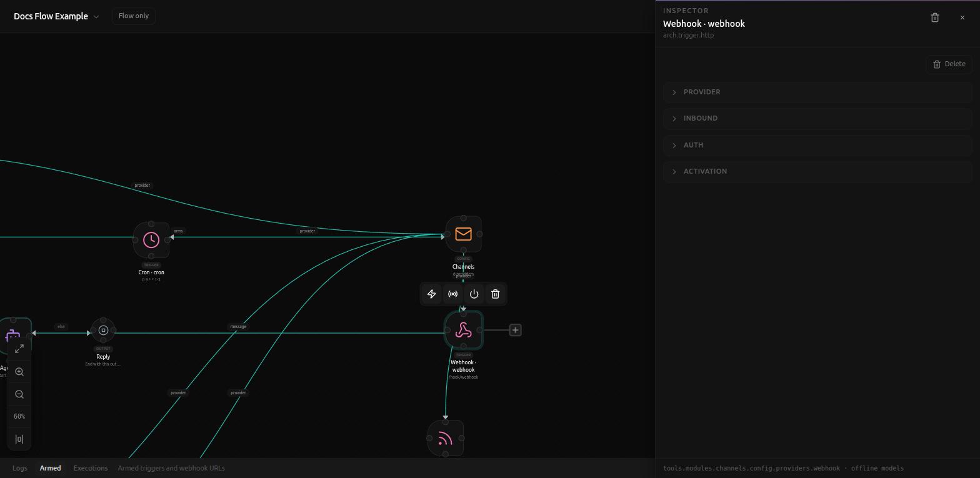Click the 'message' edge label
980x478 pixels.
coord(238,326)
